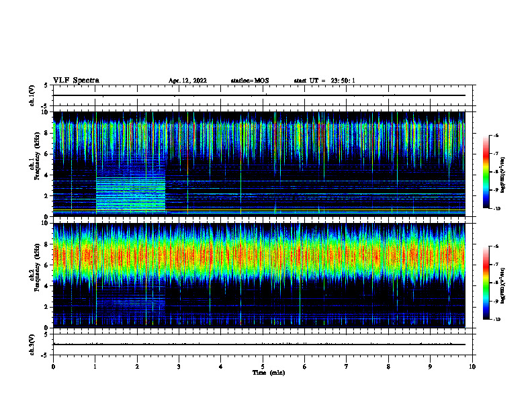
Task: Click the "station=MOS" header label
Action: 250,81
